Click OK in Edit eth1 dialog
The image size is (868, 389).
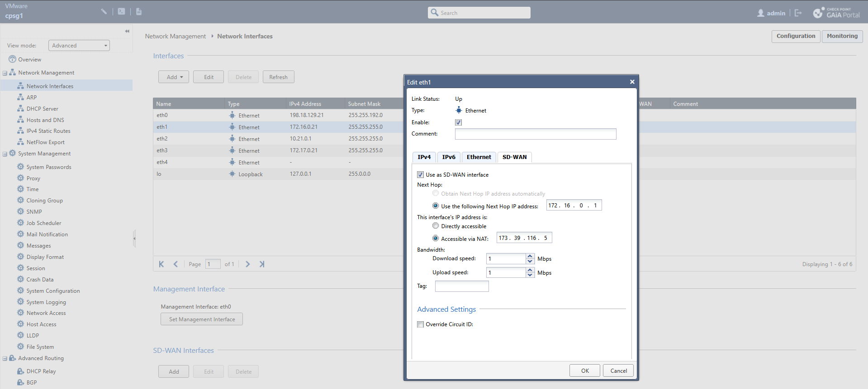coord(584,371)
